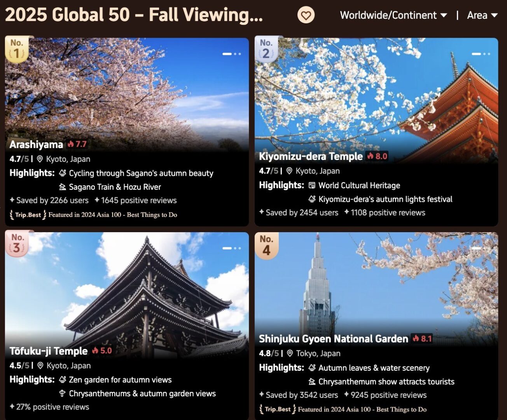The image size is (507, 420).
Task: Open Kiyomizu-dera Temple listing title
Action: [311, 156]
